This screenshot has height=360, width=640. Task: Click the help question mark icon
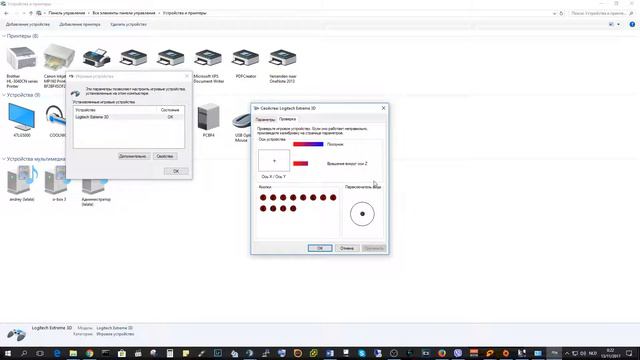(632, 24)
